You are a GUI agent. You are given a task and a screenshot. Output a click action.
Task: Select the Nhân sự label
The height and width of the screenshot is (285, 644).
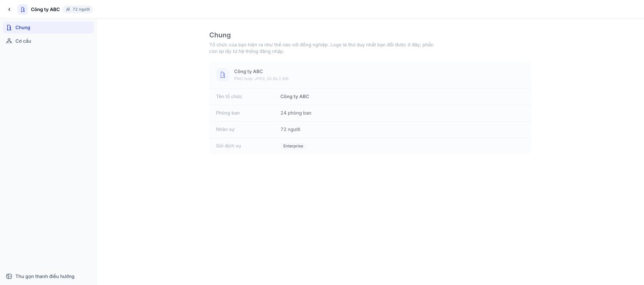tap(225, 129)
